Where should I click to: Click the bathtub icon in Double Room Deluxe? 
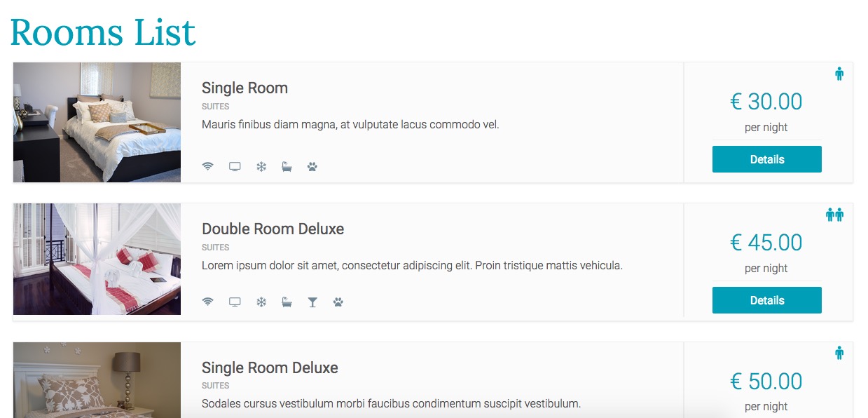pyautogui.click(x=287, y=302)
